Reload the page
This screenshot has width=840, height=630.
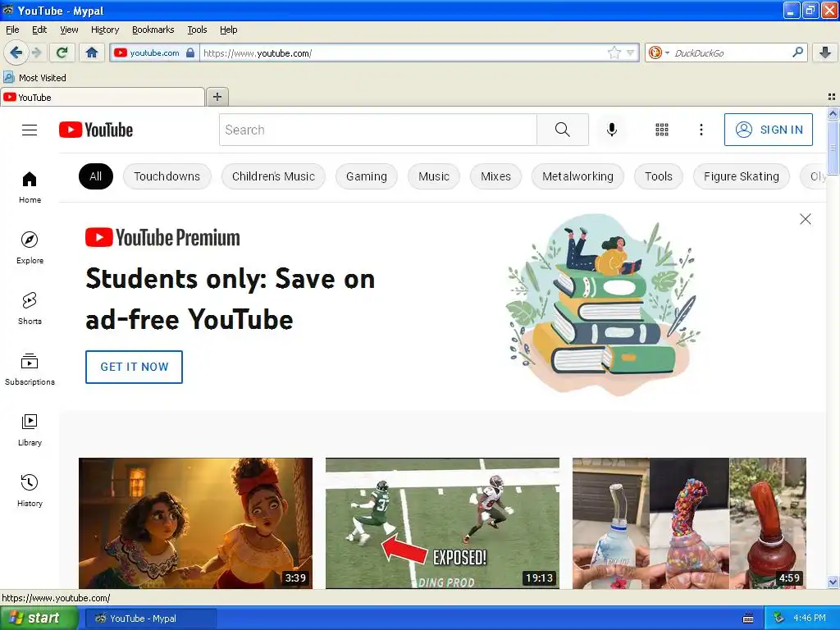(62, 52)
